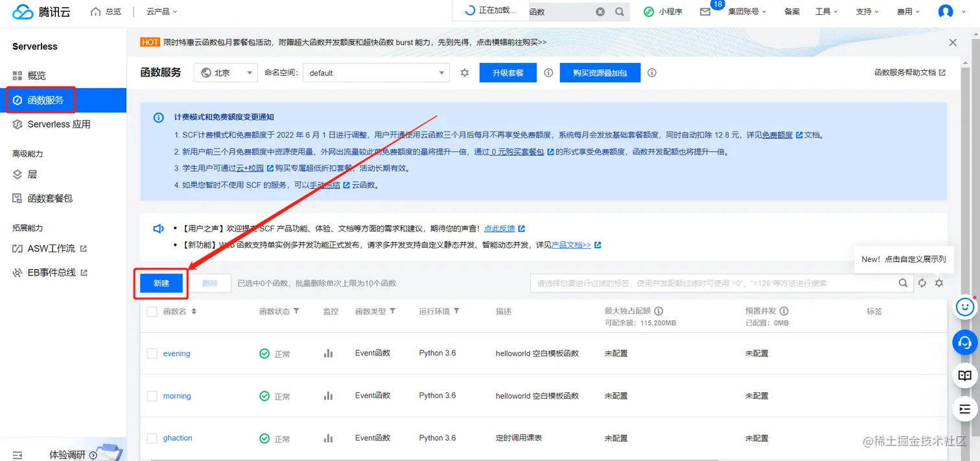Click info icon beside 购买资源叠加包
Image resolution: width=980 pixels, height=461 pixels.
[x=652, y=73]
